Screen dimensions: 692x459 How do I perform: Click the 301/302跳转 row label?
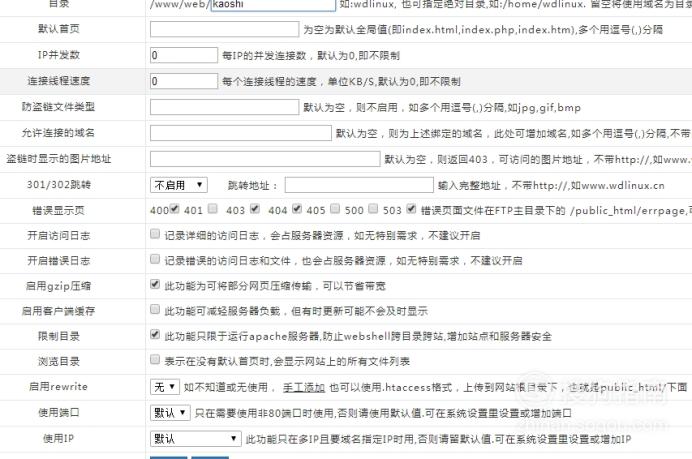point(58,184)
